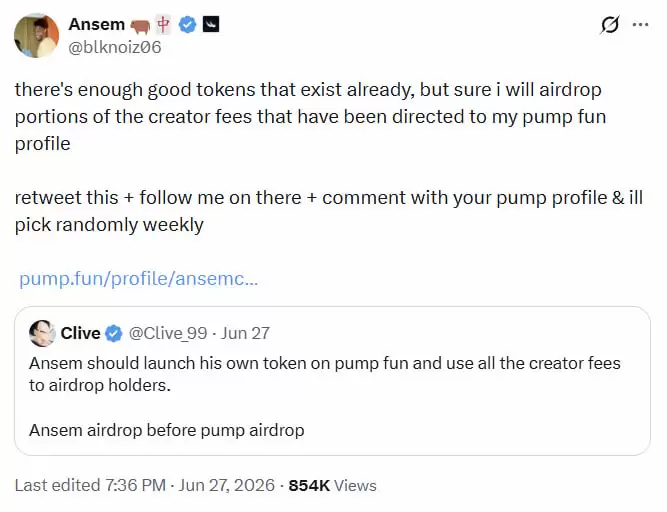The image size is (667, 512).
Task: Click the Clive display name
Action: click(x=80, y=333)
